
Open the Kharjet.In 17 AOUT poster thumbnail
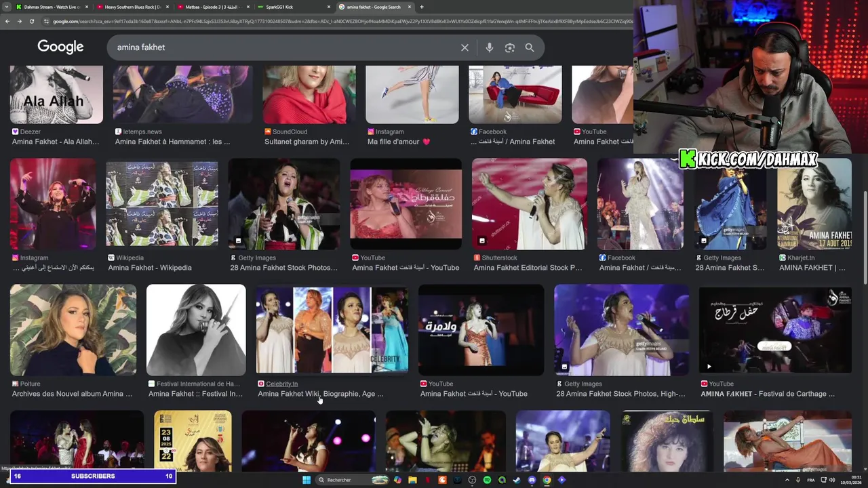(x=814, y=204)
